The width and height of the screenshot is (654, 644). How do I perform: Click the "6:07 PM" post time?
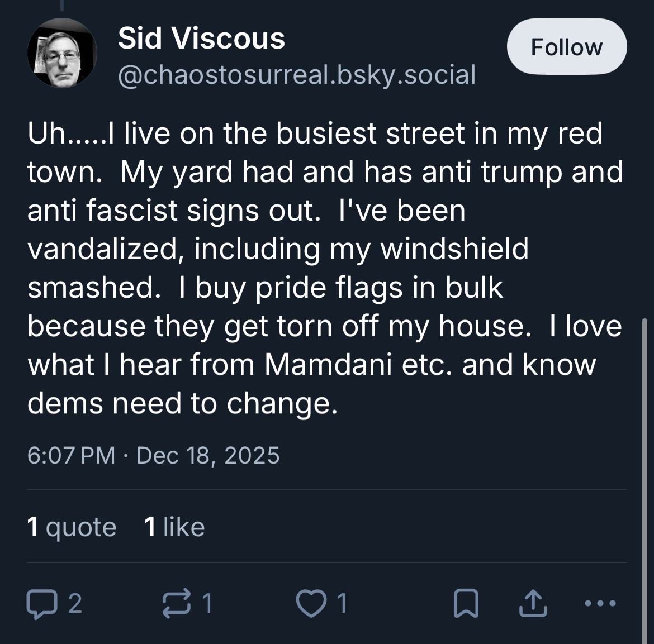[71, 455]
